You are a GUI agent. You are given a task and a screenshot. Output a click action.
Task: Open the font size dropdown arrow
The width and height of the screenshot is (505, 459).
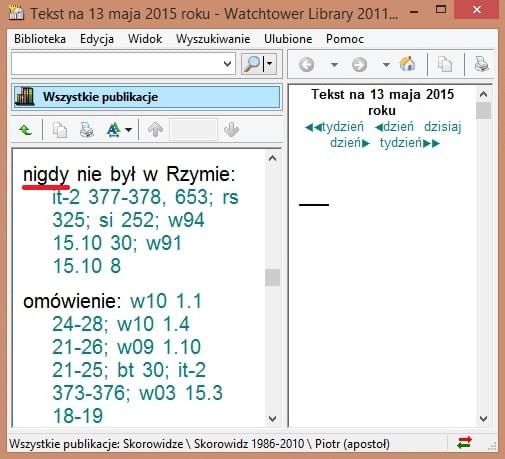[x=129, y=130]
